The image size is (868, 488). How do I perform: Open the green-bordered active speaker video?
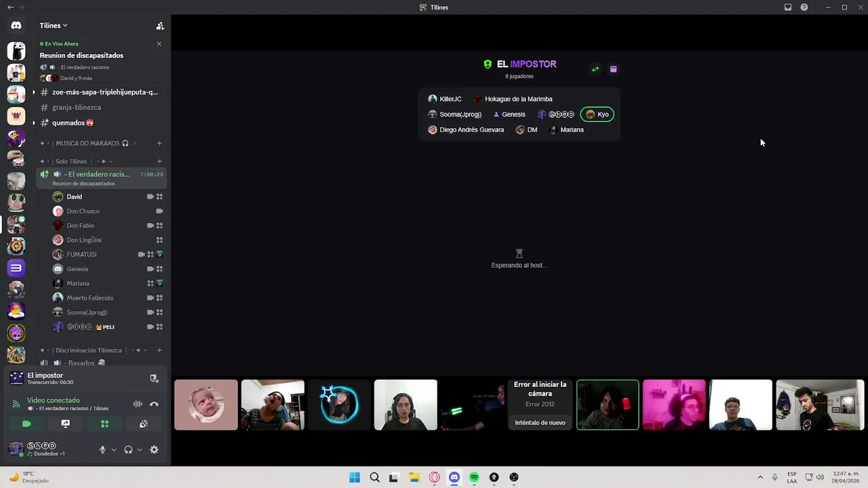click(x=608, y=405)
